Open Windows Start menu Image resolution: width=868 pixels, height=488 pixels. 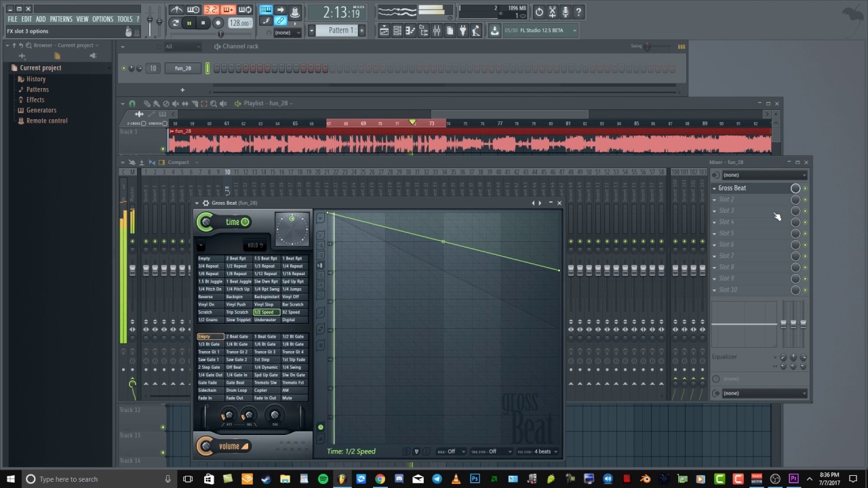click(11, 479)
